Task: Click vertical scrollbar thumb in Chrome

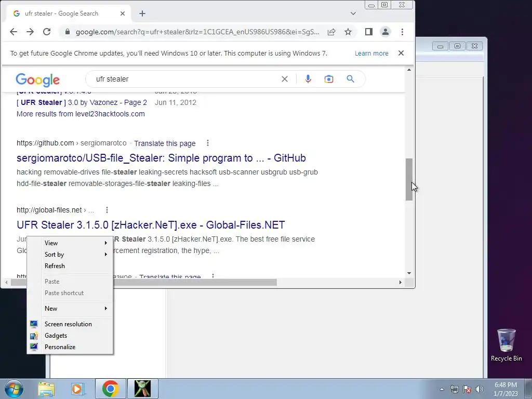Action: click(409, 179)
